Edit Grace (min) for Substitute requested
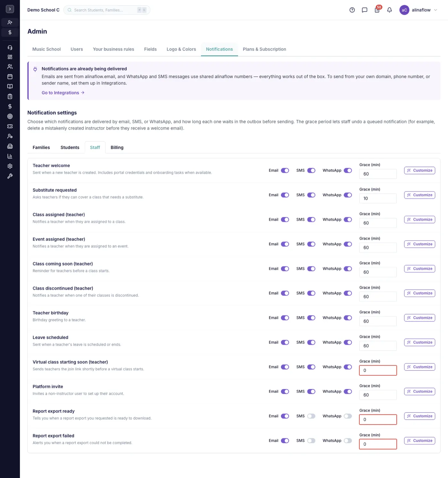The height and width of the screenshot is (478, 448). pos(378,198)
